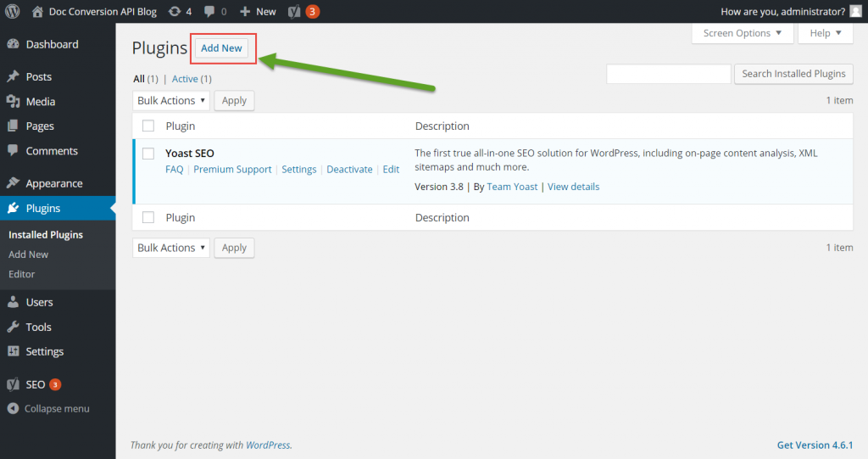
Task: Click the Settings sliders icon in sidebar
Action: [x=14, y=351]
